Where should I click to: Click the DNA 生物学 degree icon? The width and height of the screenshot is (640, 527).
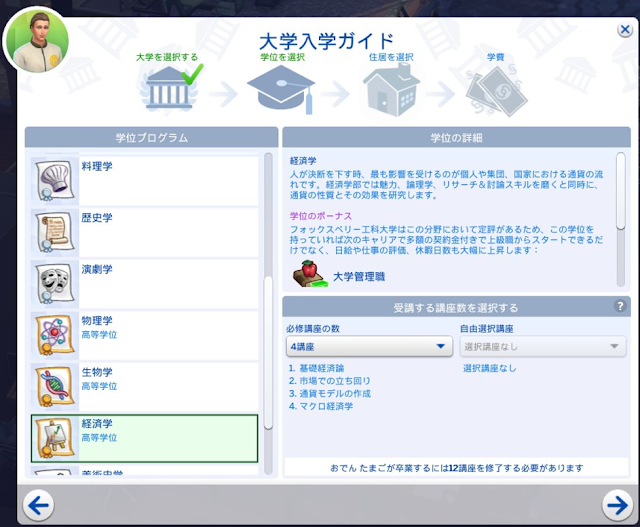[54, 386]
